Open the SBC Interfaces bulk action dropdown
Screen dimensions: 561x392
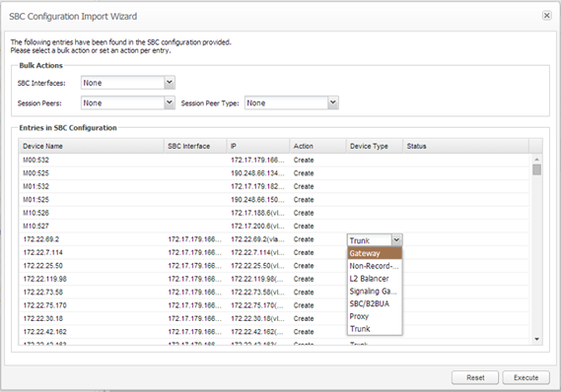[x=170, y=83]
